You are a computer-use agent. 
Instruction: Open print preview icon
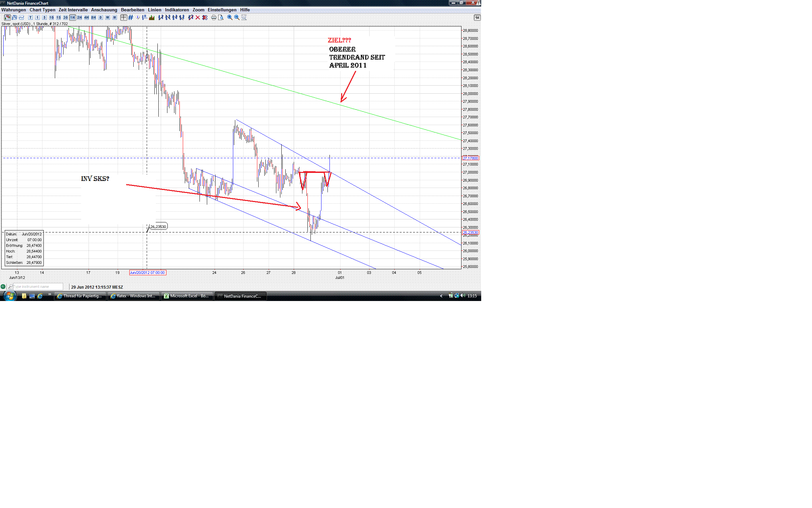click(221, 17)
